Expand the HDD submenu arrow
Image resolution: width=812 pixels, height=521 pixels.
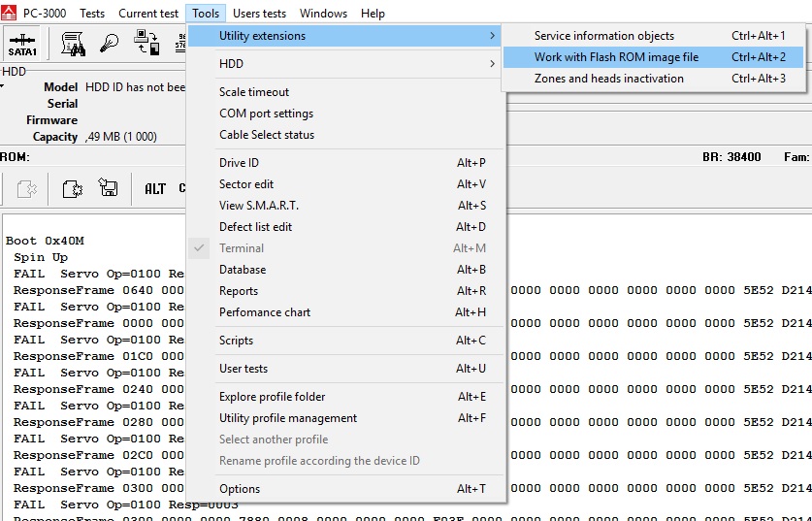[x=492, y=64]
